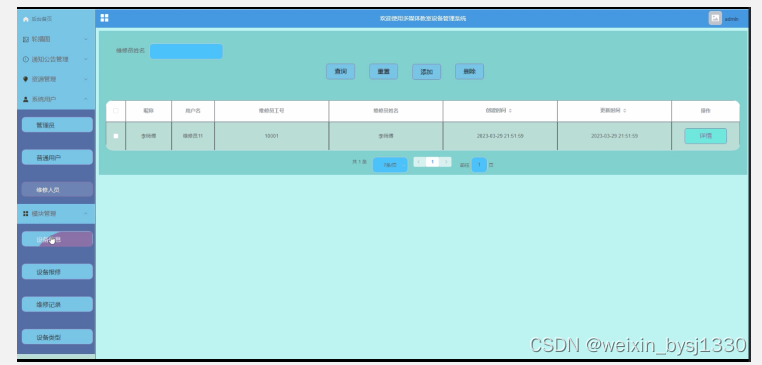
Task: Sort by 更新时间 using its sort arrows
Action: [624, 111]
